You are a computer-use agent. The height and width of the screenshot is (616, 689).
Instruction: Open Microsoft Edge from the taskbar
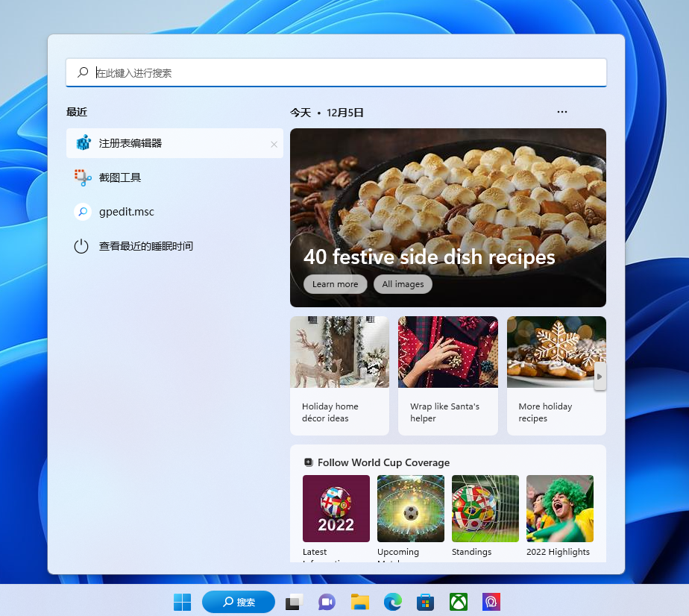point(393,602)
